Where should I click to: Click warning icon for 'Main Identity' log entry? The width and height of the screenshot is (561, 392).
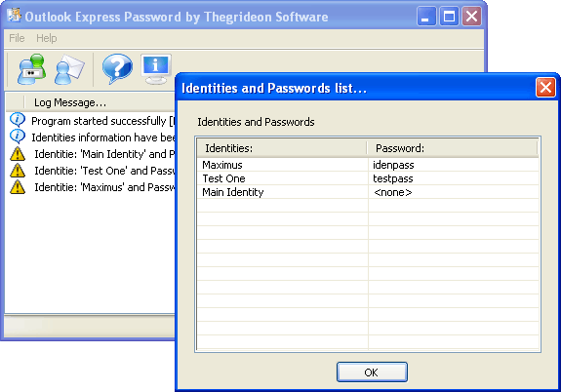[18, 154]
